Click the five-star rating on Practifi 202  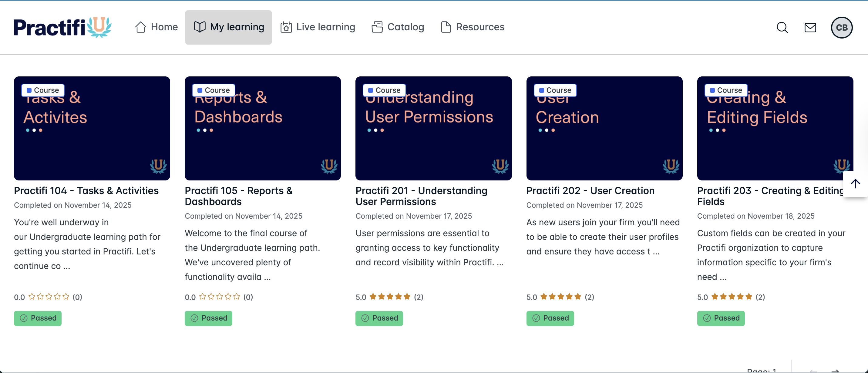(x=561, y=297)
